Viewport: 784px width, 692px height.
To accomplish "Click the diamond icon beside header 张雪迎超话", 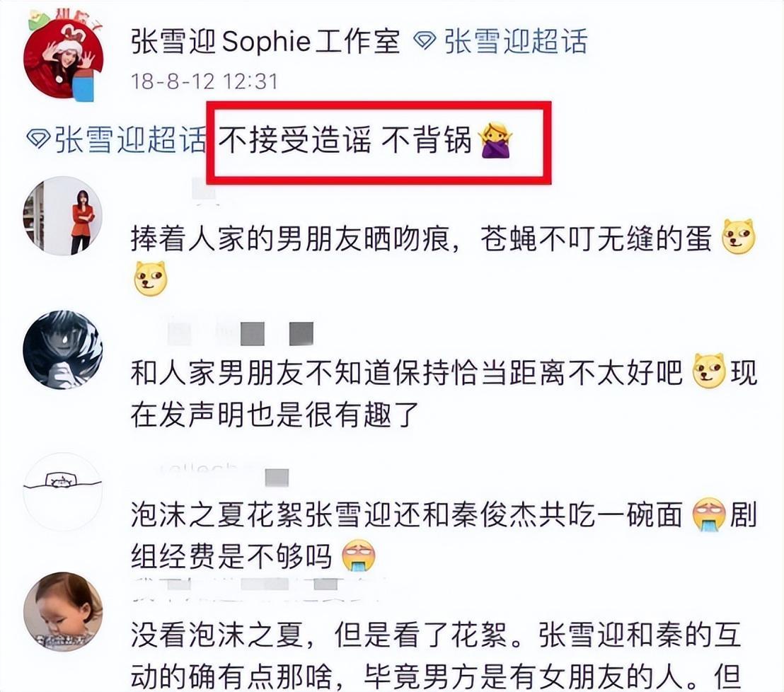I will 425,41.
